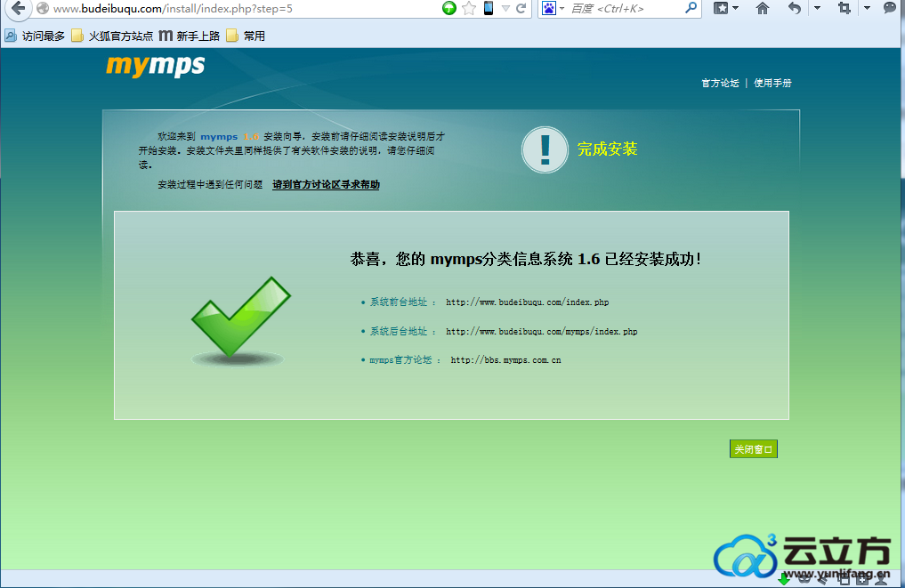Open the chat bubble toolbar icon
This screenshot has width=905, height=588.
889,8
